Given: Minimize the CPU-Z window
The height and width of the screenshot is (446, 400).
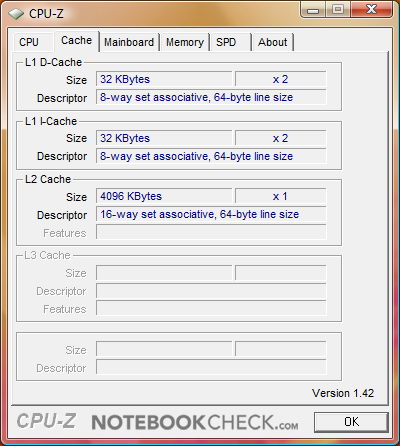Looking at the screenshot, I should tap(312, 10).
